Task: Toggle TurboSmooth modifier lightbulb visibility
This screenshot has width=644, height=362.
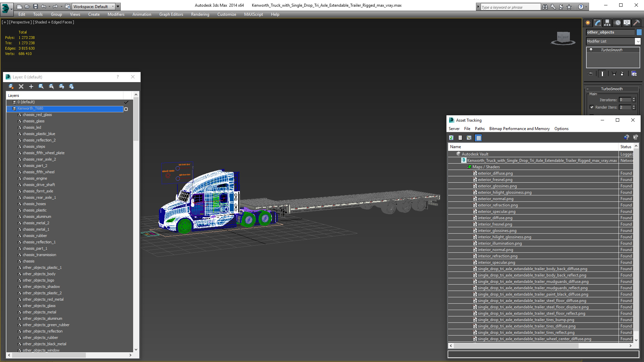Action: [591, 50]
